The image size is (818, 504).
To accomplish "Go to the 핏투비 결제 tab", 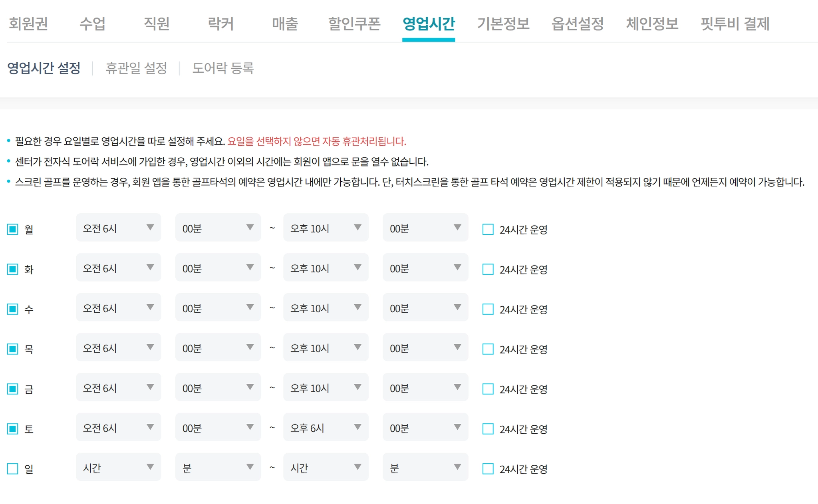I will 735,24.
